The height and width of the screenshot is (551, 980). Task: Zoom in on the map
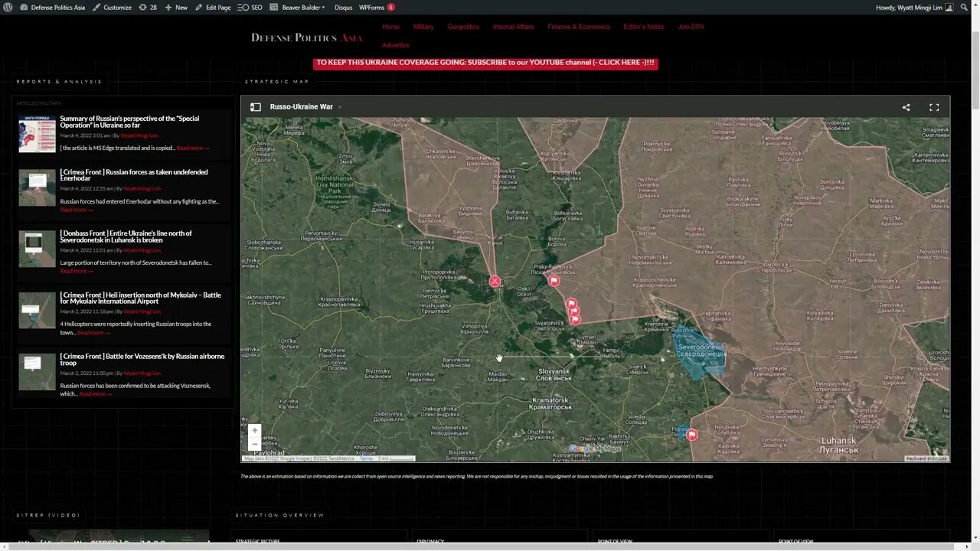pos(255,430)
